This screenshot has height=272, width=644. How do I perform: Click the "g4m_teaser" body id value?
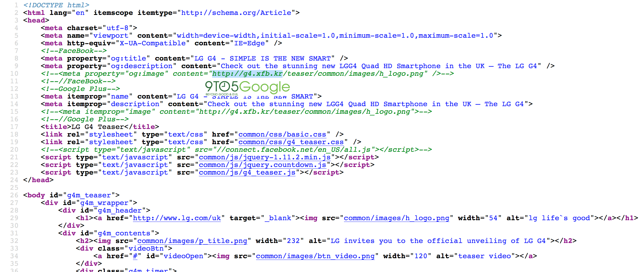coord(89,195)
